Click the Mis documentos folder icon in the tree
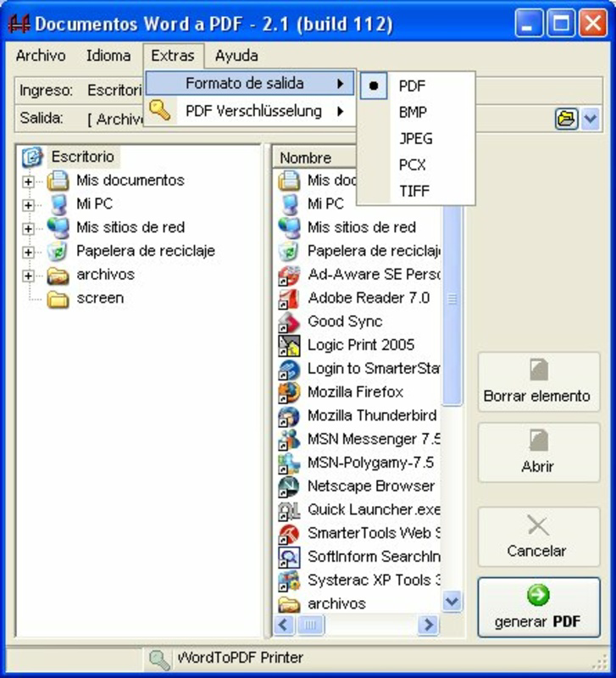 point(58,181)
